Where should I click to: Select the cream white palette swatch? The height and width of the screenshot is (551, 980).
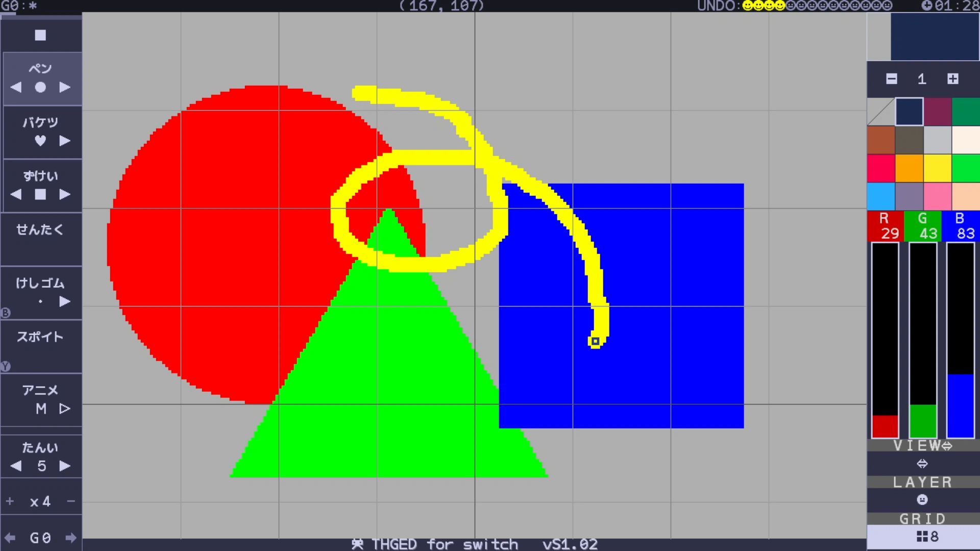coord(966,140)
